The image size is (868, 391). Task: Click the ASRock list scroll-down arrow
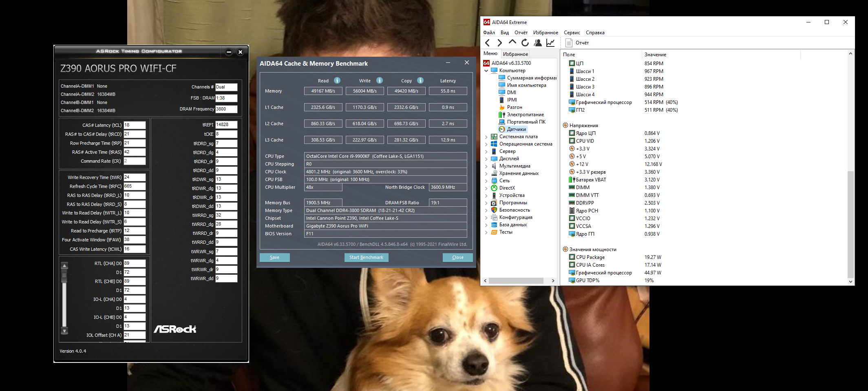(64, 331)
